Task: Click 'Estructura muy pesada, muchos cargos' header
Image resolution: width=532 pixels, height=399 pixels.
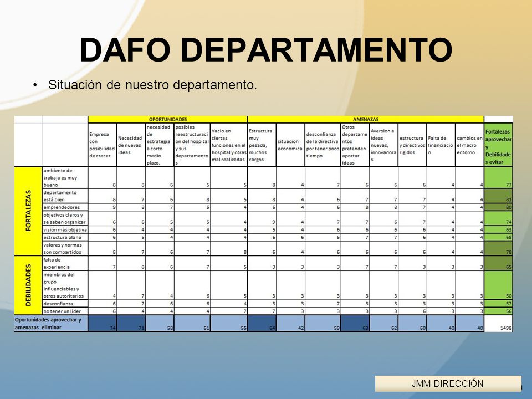Action: (262, 145)
